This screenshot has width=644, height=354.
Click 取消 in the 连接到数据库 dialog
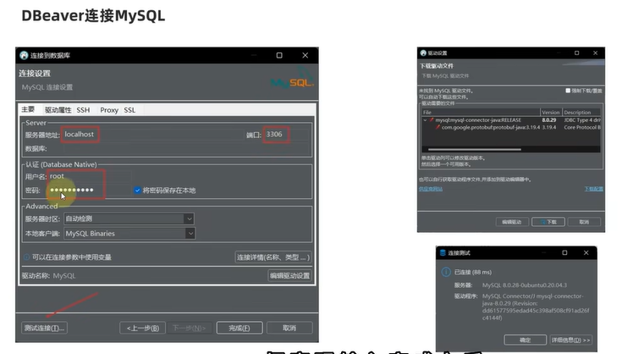289,328
